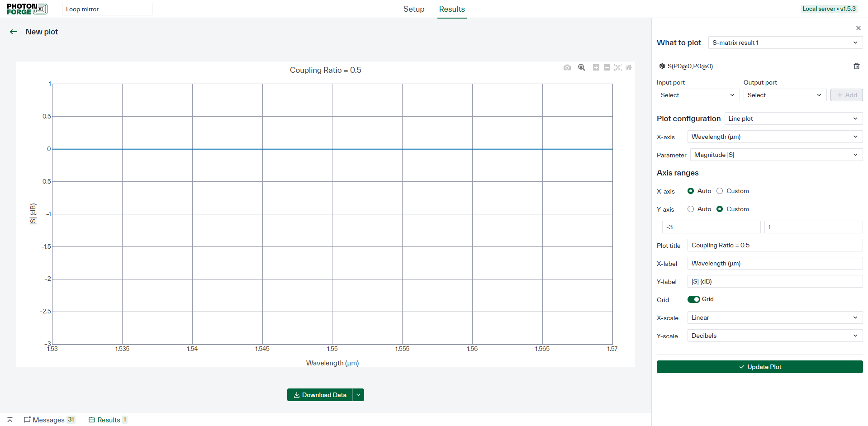Image resolution: width=868 pixels, height=426 pixels.
Task: Select Custom for X-axis range
Action: 720,191
